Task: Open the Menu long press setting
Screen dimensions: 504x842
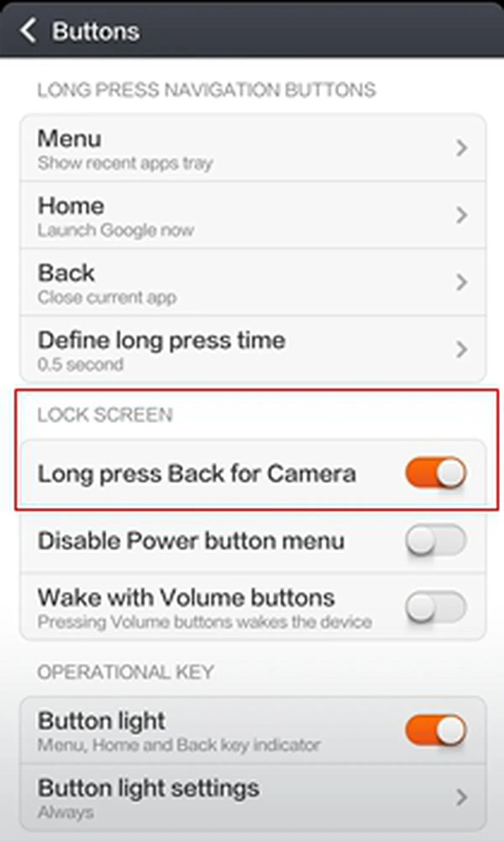Action: (x=253, y=148)
